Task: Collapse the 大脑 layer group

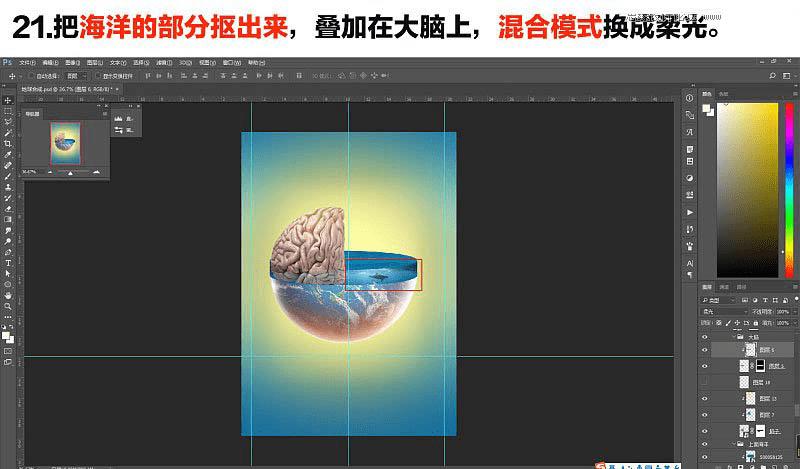Action: click(x=734, y=337)
